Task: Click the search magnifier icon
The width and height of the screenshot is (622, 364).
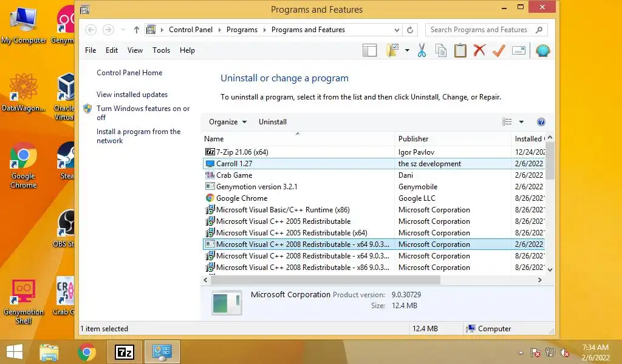Action: (539, 30)
